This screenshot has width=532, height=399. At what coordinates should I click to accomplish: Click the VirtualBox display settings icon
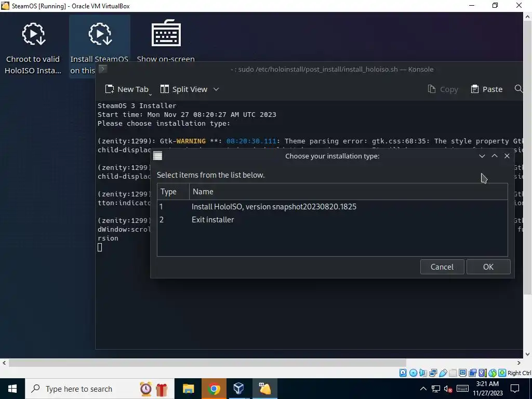pos(462,373)
